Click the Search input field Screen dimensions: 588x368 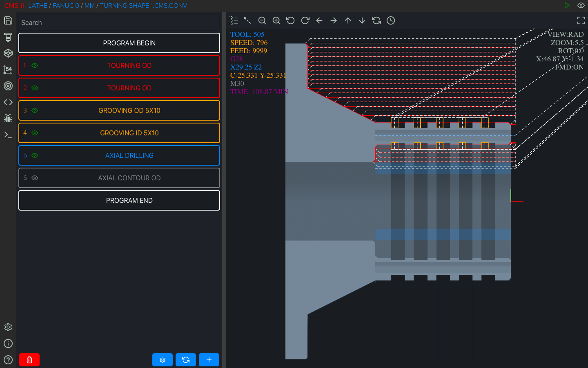pos(119,22)
